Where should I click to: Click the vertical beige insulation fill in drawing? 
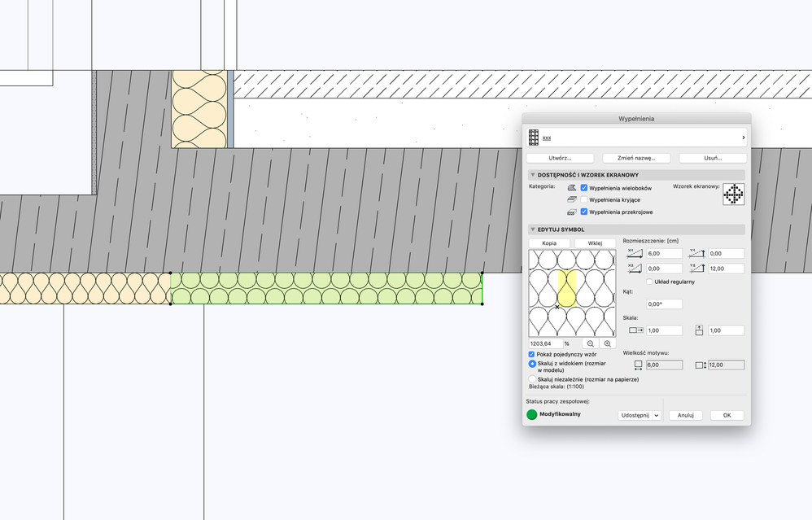click(x=199, y=109)
